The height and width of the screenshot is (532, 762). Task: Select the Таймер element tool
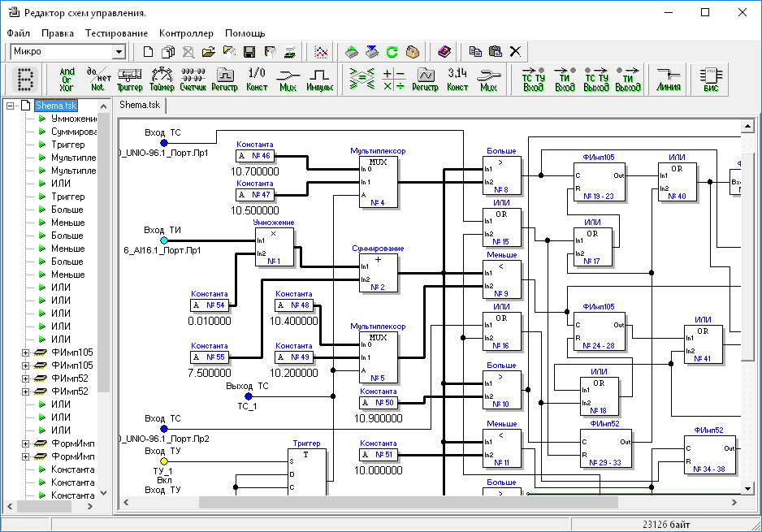(x=162, y=80)
